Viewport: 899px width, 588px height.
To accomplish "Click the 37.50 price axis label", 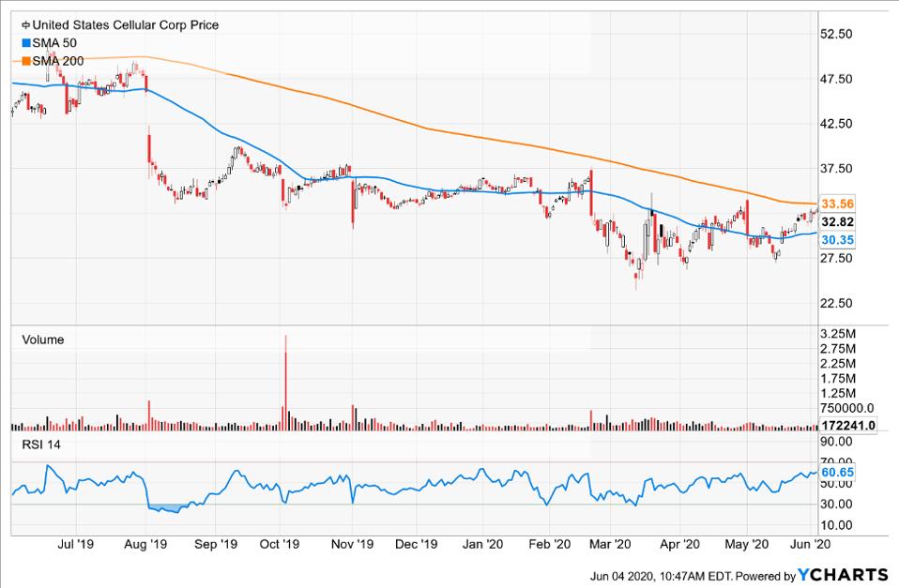I will click(836, 169).
